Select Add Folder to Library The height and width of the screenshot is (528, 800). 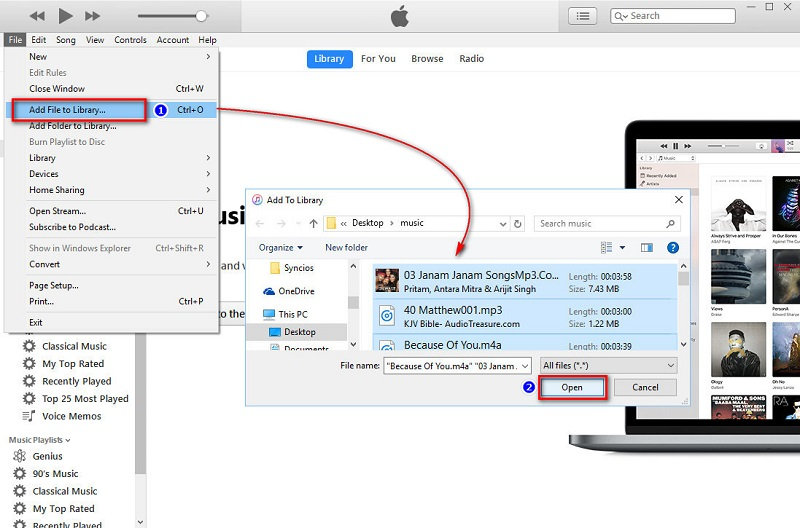112,126
